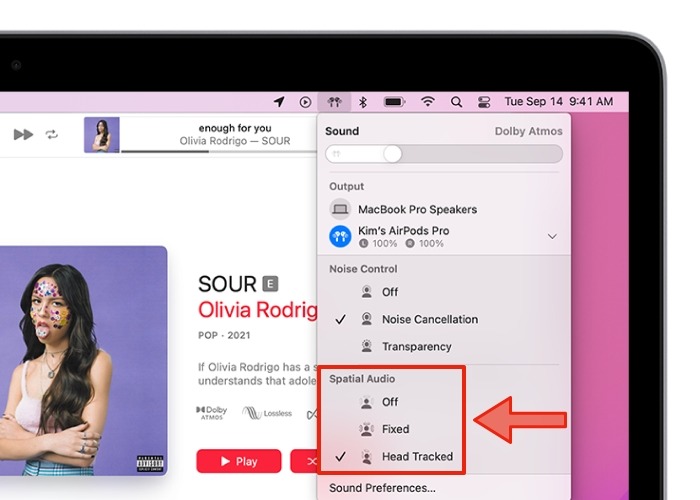Click Olivia Rodrigo — SOUR track subtitle
Image resolution: width=700 pixels, height=500 pixels.
point(235,141)
